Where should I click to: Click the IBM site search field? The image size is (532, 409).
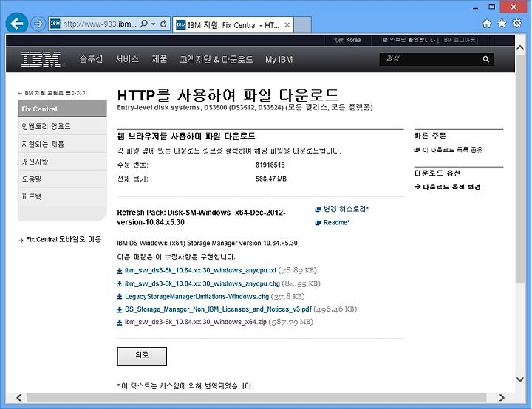tap(430, 59)
